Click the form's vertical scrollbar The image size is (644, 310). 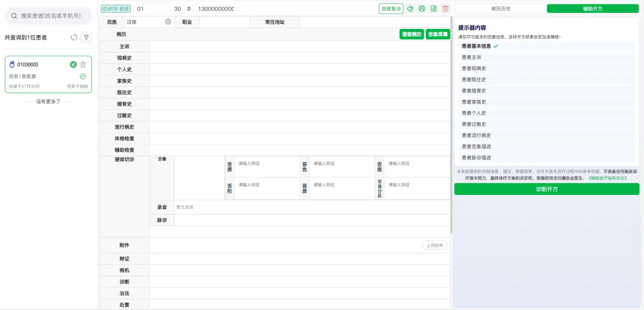[451, 125]
